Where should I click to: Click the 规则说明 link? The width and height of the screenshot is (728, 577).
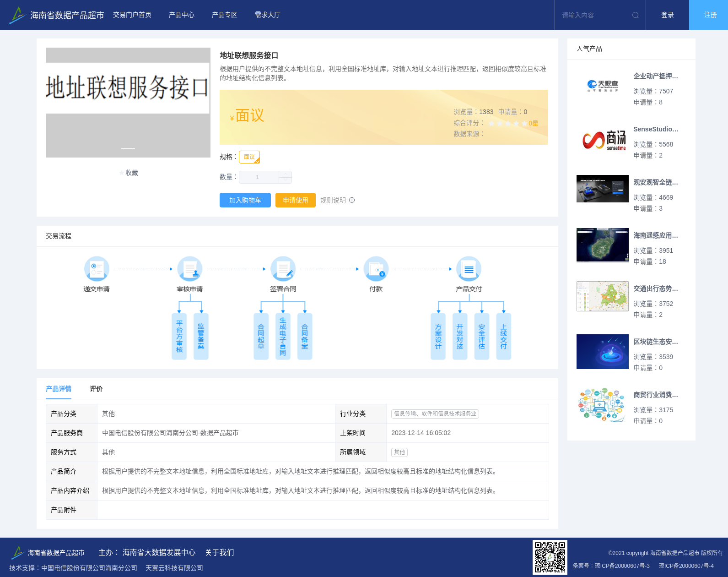(x=333, y=200)
